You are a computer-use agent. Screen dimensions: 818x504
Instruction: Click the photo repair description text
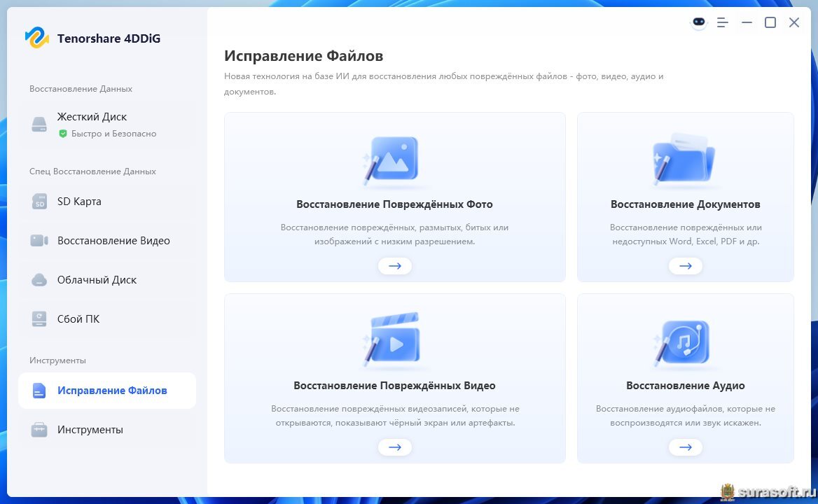pyautogui.click(x=394, y=234)
